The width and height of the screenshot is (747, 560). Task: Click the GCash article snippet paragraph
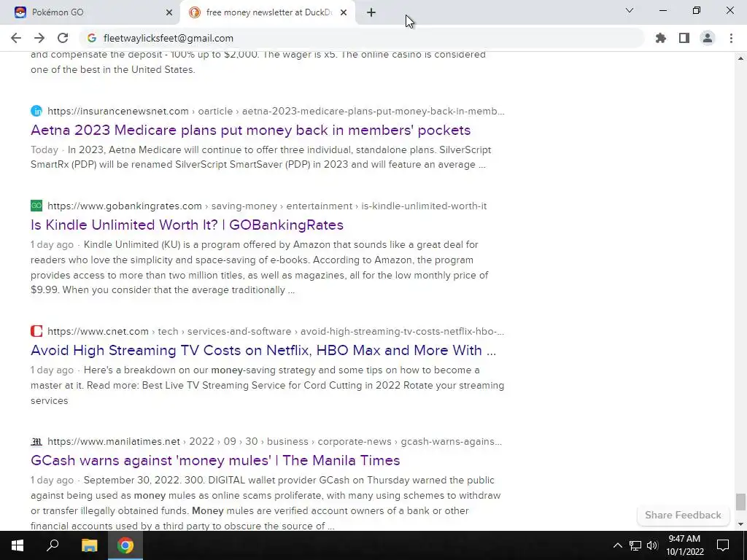[266, 503]
